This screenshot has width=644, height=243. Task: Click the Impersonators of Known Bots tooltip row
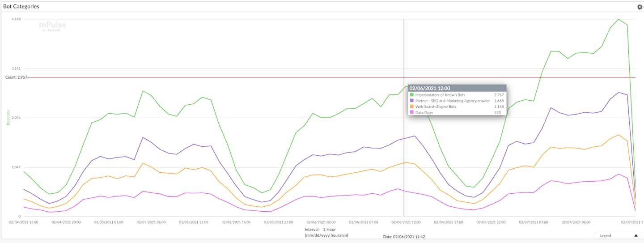440,95
